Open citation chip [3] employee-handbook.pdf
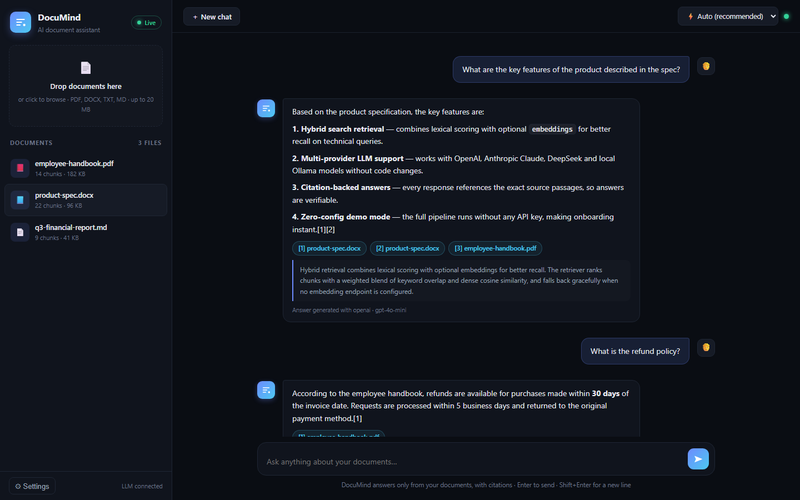Screen dimensions: 800x500 (495, 248)
